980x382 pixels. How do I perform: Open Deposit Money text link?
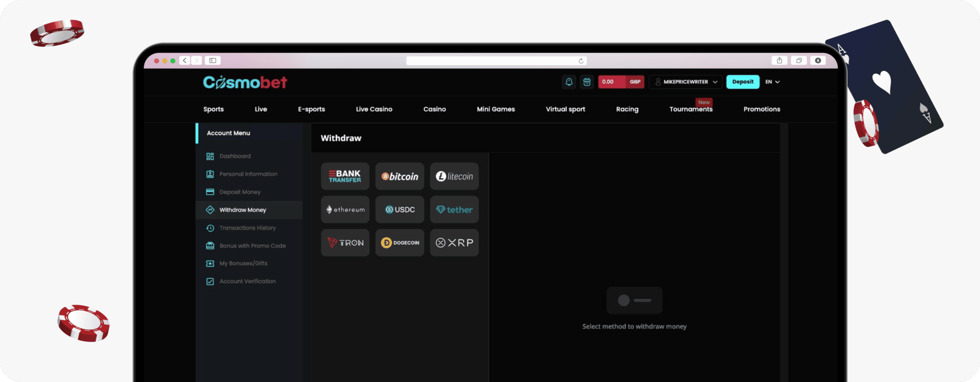tap(240, 192)
